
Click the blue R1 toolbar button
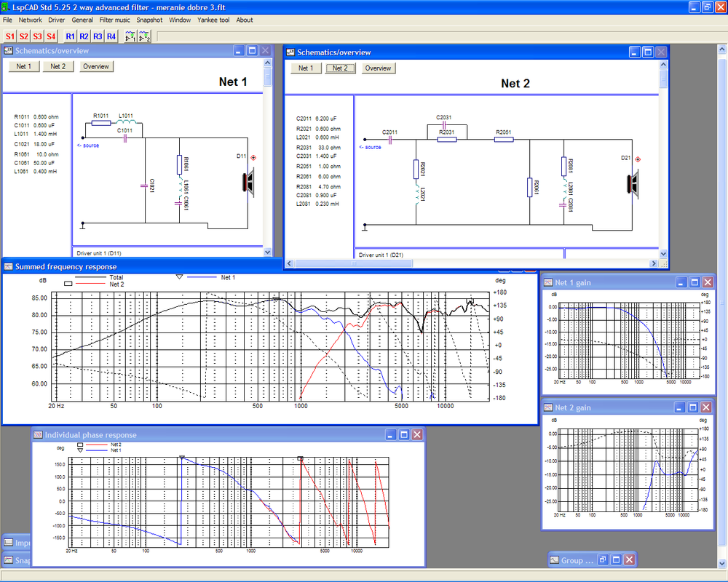point(70,36)
